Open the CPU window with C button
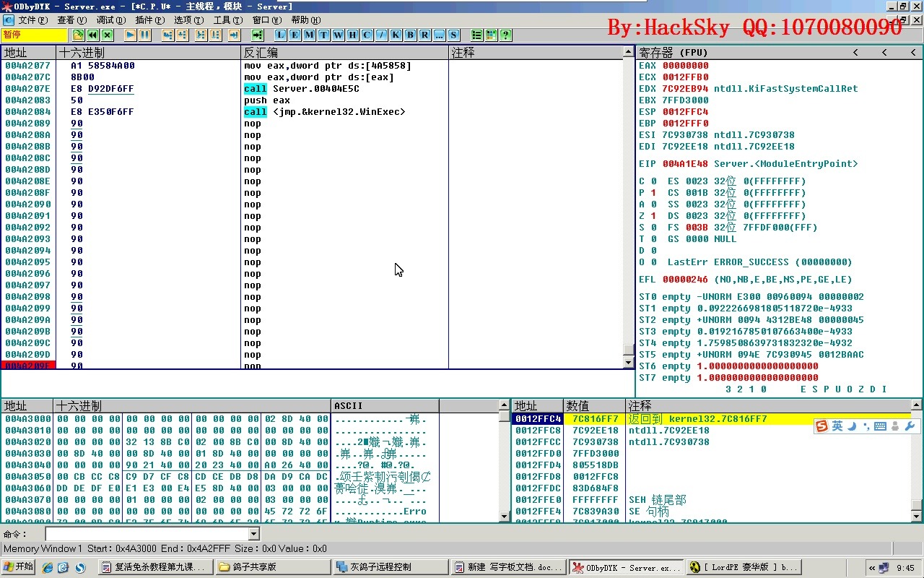This screenshot has height=578, width=924. pos(367,35)
